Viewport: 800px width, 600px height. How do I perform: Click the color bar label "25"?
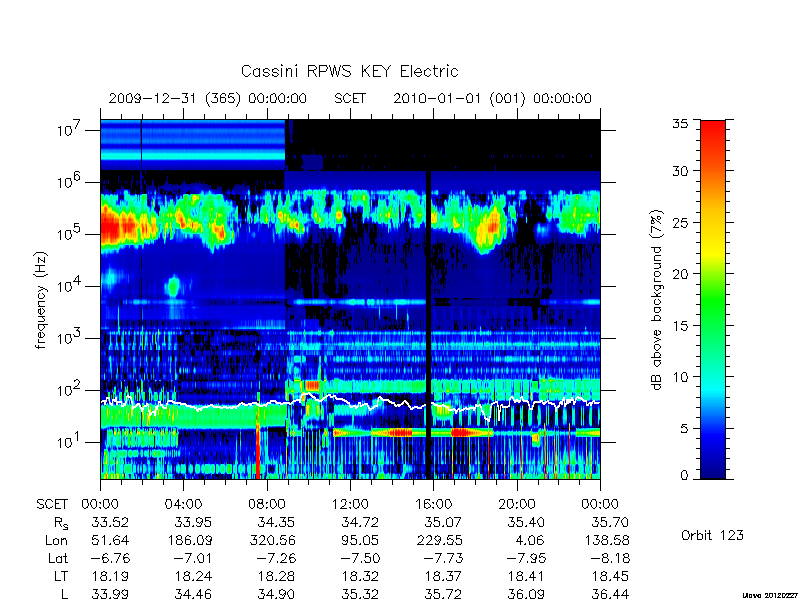(x=680, y=222)
